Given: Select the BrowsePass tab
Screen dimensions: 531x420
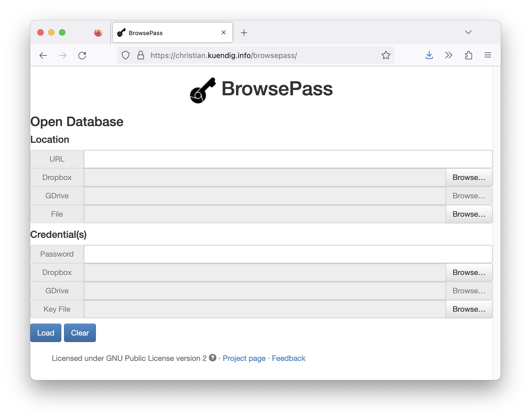Looking at the screenshot, I should pyautogui.click(x=173, y=33).
